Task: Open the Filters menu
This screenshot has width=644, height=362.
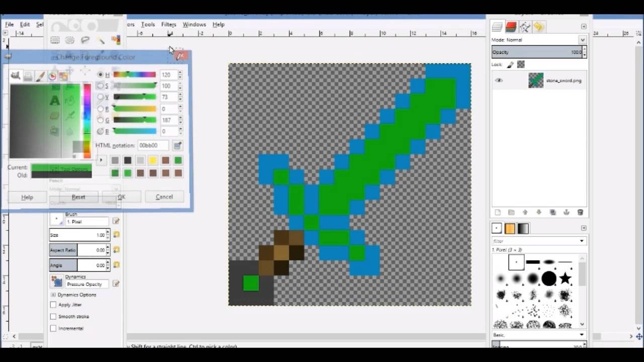Action: (169, 25)
